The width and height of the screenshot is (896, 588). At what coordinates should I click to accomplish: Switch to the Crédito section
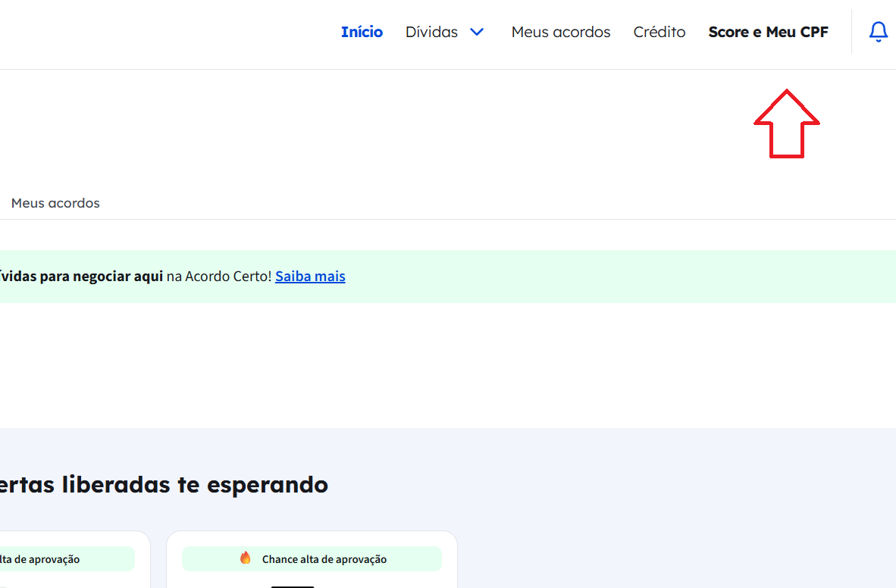click(x=659, y=32)
